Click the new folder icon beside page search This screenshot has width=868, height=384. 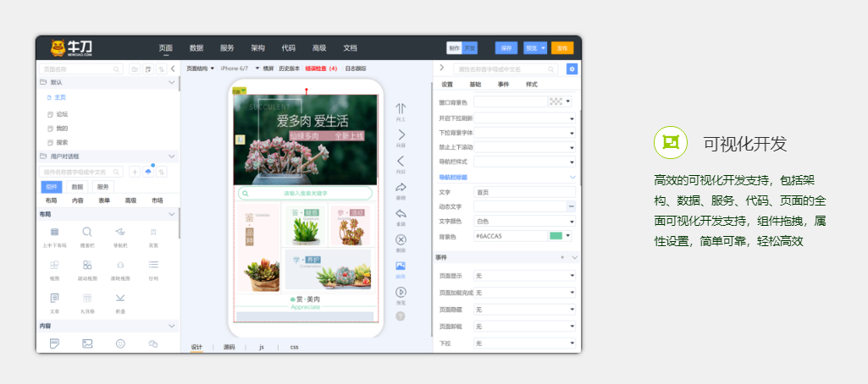click(x=135, y=69)
